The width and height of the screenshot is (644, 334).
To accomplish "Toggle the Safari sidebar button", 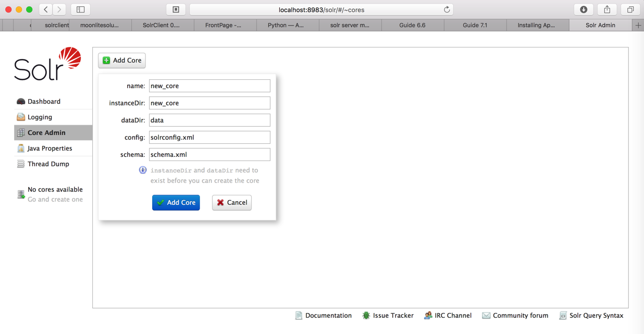I will pyautogui.click(x=81, y=9).
